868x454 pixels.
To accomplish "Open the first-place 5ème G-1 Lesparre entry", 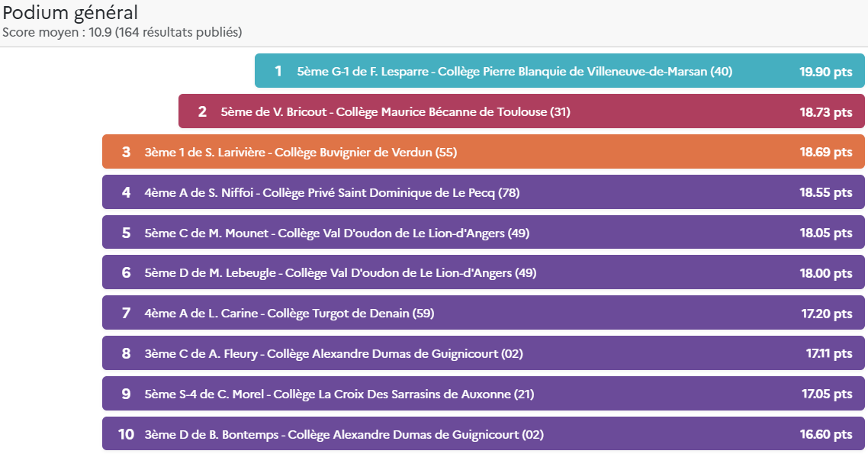I will coord(560,71).
